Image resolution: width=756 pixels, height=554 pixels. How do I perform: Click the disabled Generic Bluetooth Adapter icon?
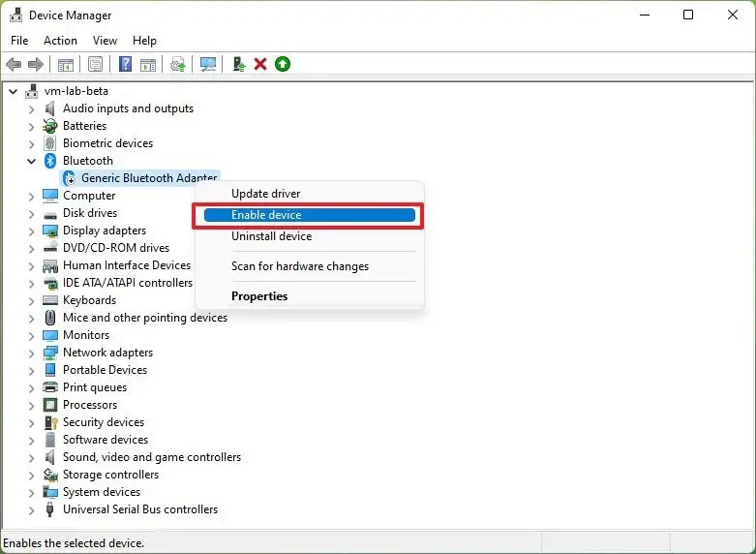point(70,178)
